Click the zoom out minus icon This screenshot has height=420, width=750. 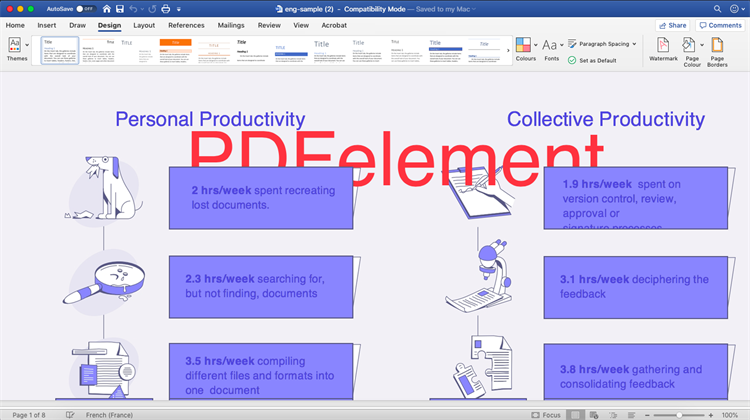(x=647, y=415)
